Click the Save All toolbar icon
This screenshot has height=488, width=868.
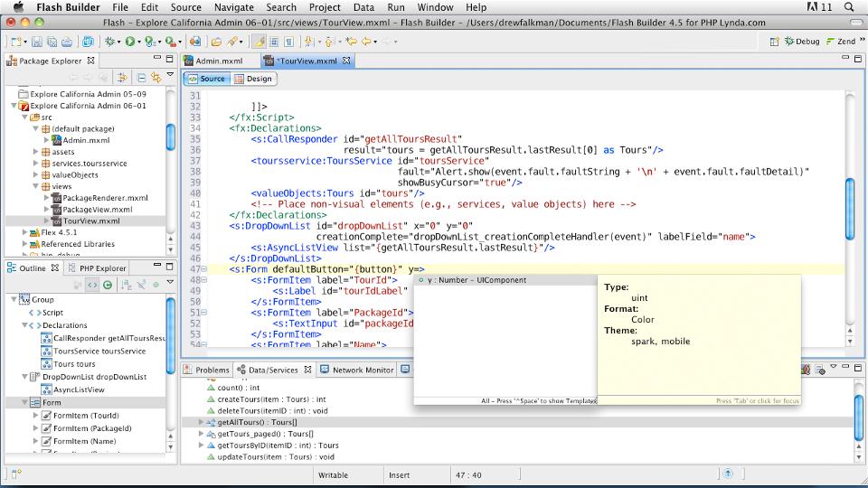coord(52,42)
